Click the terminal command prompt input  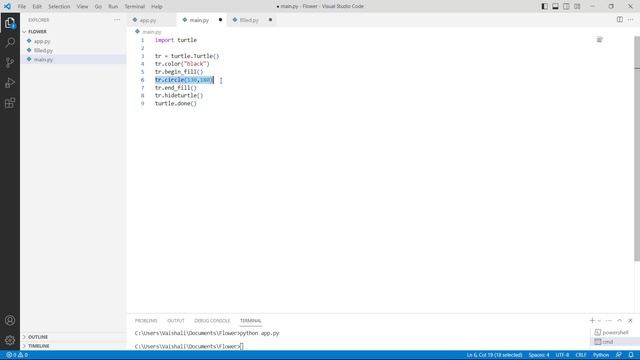pos(242,346)
